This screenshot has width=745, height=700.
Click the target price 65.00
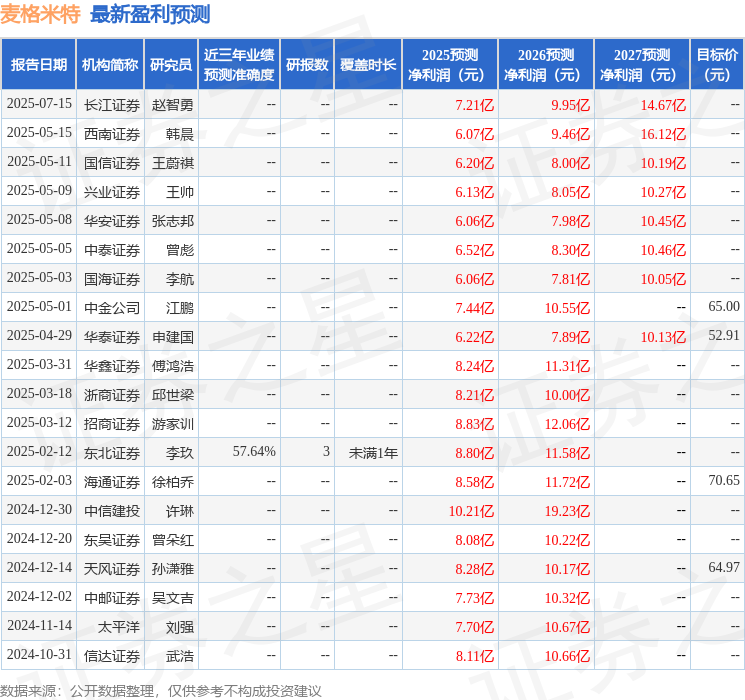tap(724, 307)
